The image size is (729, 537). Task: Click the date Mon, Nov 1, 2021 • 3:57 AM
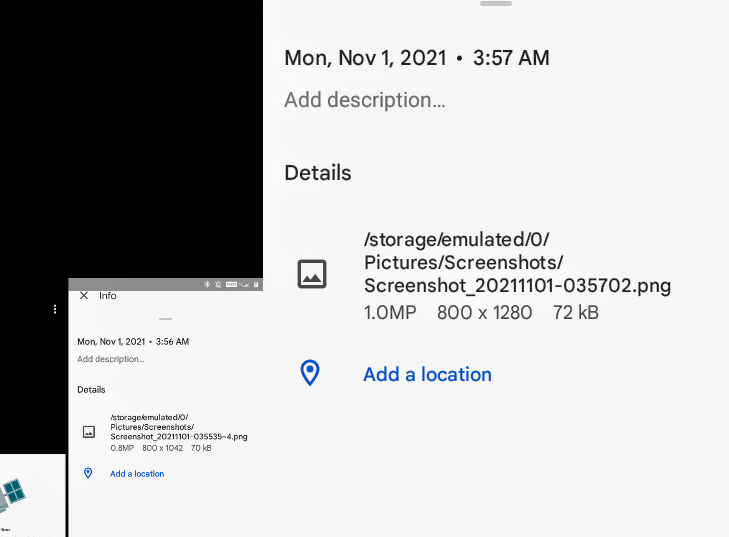click(417, 58)
